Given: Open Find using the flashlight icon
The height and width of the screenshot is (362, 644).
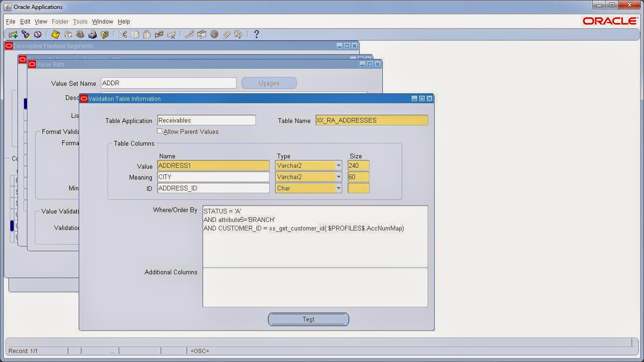Looking at the screenshot, I should 25,34.
